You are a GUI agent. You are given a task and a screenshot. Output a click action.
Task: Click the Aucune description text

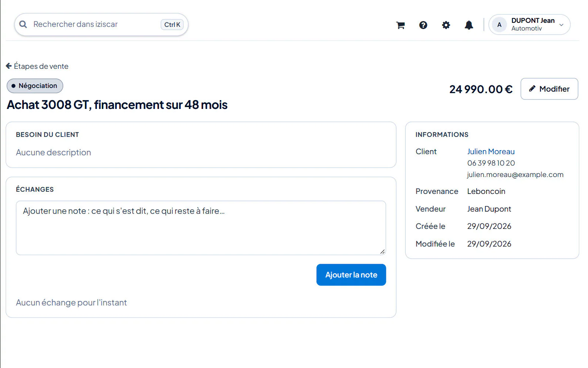click(53, 152)
